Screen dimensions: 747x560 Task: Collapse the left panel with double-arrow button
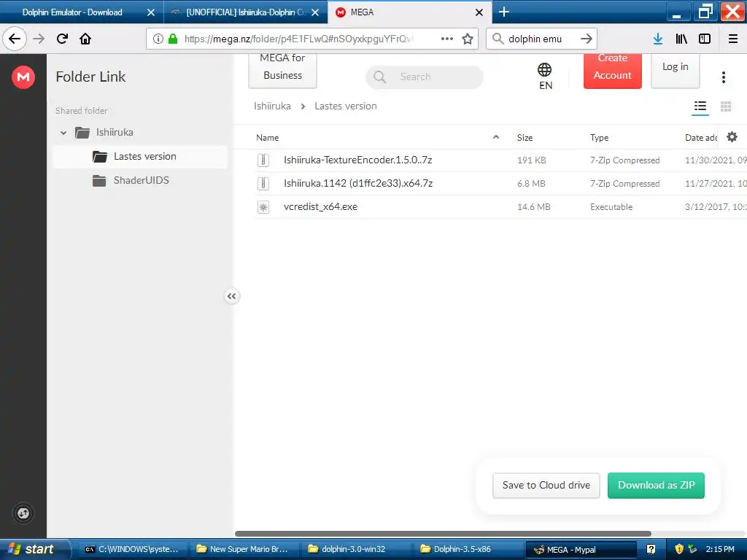click(x=231, y=296)
